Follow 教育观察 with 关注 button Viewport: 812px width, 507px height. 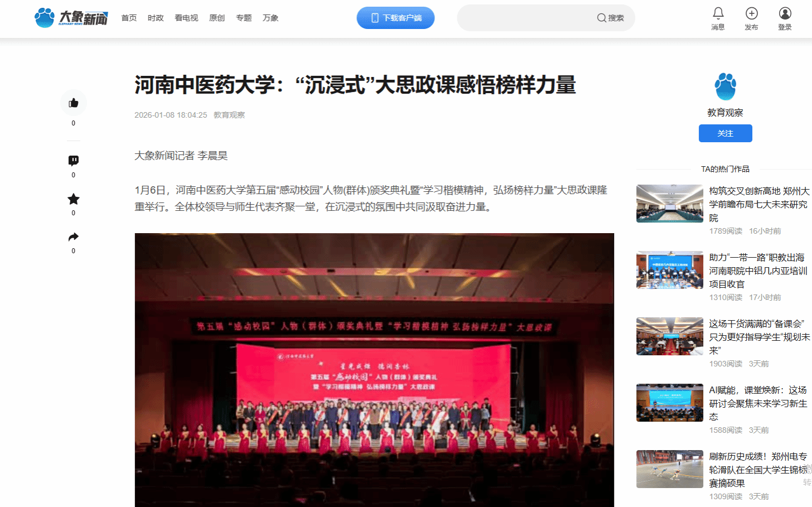click(x=726, y=133)
